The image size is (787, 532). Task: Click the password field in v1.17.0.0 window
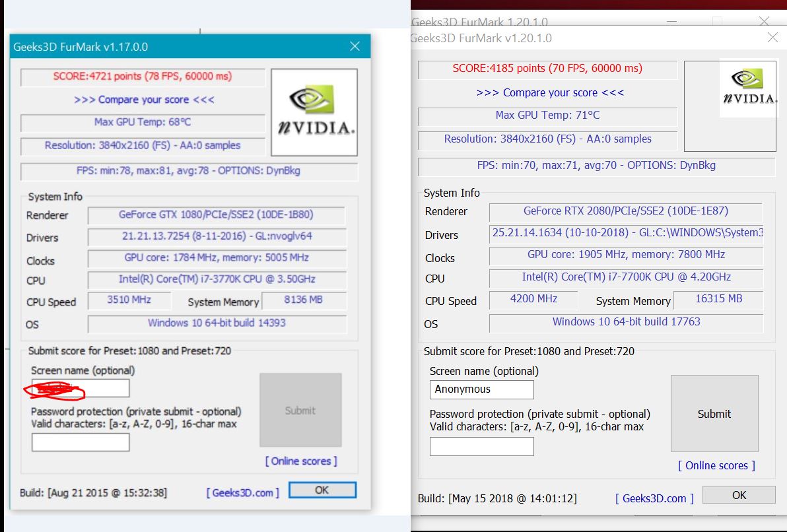point(81,442)
